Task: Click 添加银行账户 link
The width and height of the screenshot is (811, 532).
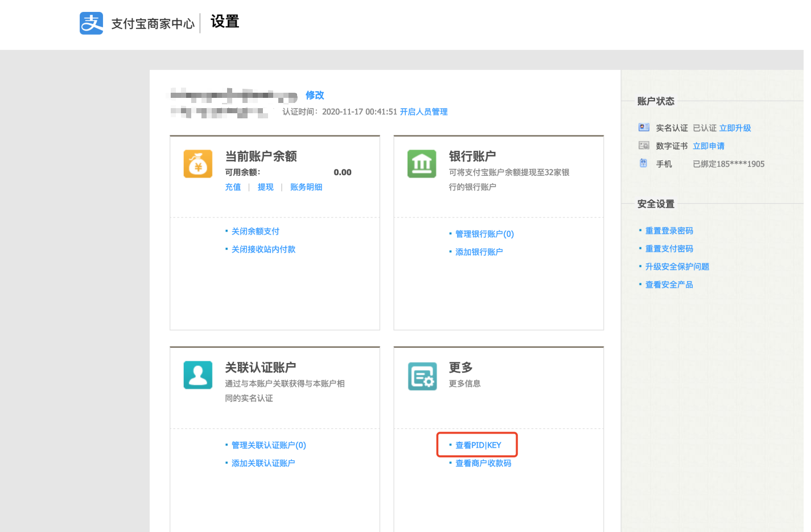Action: tap(479, 252)
